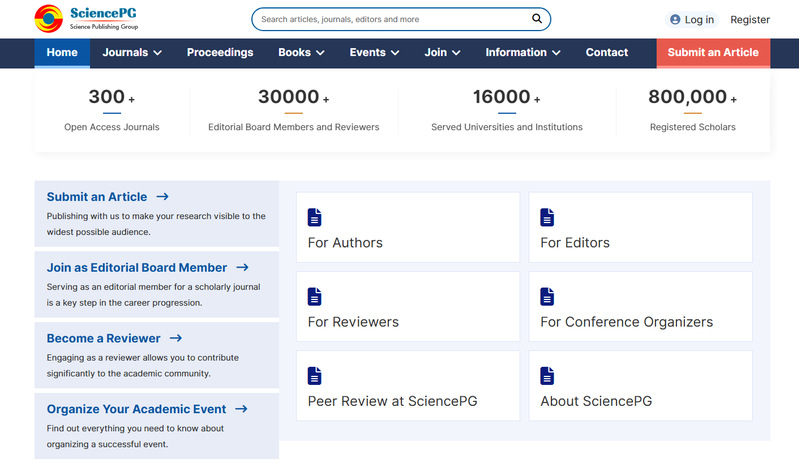Click the Log in user icon
This screenshot has width=799, height=467.
[x=675, y=19]
